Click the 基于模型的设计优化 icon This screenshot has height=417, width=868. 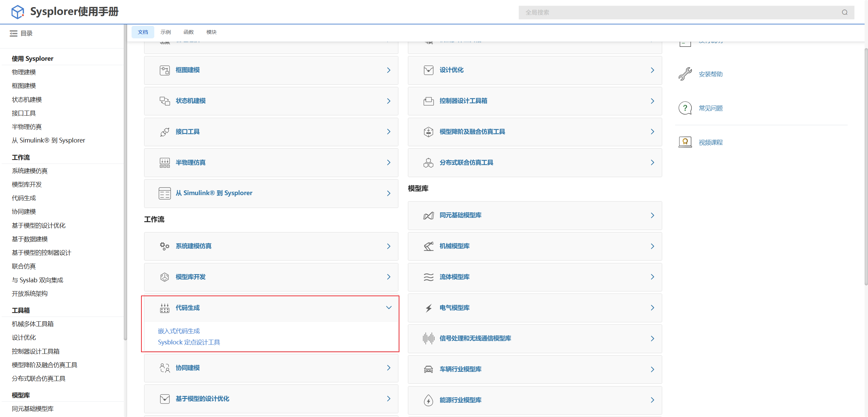(165, 399)
